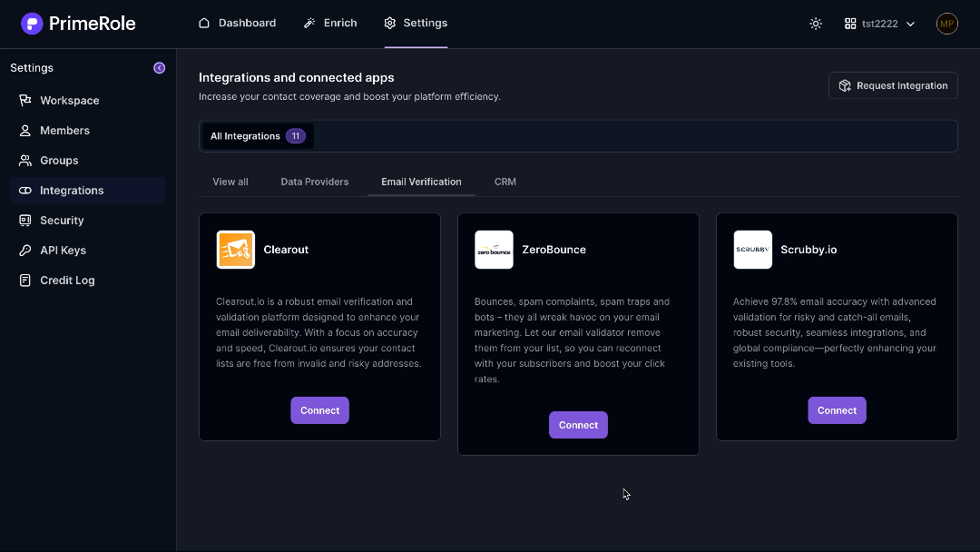Click the Integrations link icon
980x552 pixels.
tap(25, 190)
